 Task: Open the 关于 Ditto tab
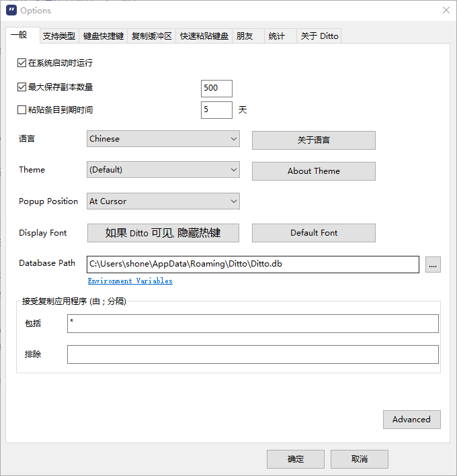pos(319,36)
